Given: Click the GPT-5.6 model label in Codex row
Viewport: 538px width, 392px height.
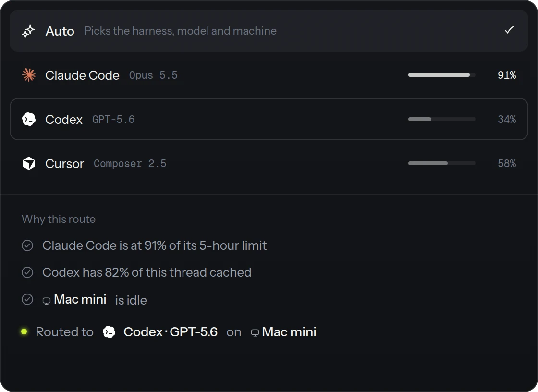Looking at the screenshot, I should coord(113,120).
